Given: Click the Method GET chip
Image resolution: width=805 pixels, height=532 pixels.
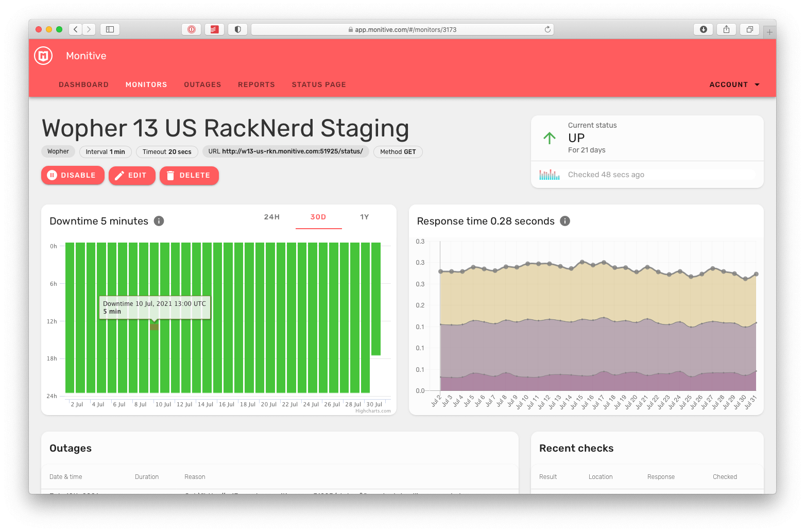Looking at the screenshot, I should coord(398,152).
